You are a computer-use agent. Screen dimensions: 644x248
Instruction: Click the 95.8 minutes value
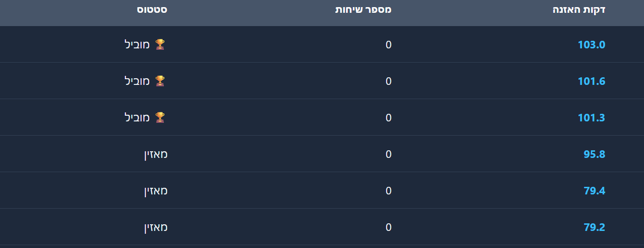pos(594,155)
